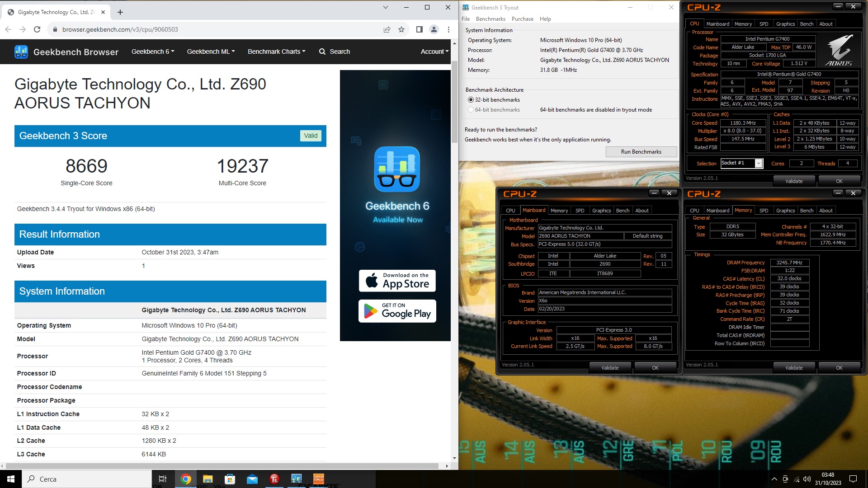
Task: Click the single-core score 8669
Action: pyautogui.click(x=86, y=166)
